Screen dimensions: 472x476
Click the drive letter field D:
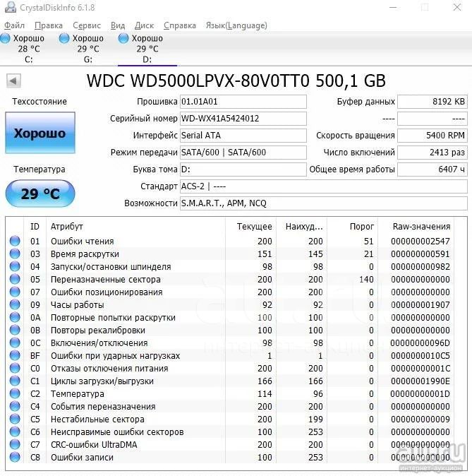tap(243, 169)
